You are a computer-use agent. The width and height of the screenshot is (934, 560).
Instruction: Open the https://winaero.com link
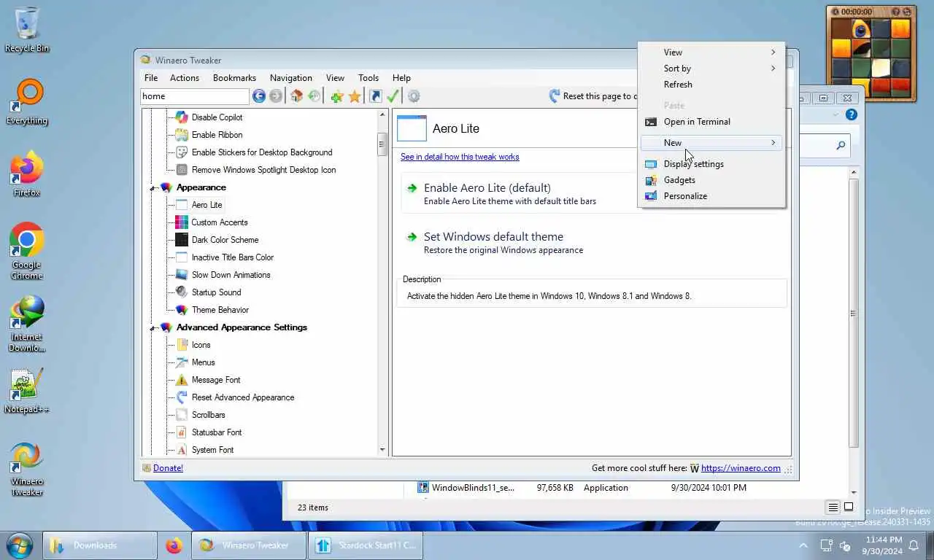click(741, 468)
